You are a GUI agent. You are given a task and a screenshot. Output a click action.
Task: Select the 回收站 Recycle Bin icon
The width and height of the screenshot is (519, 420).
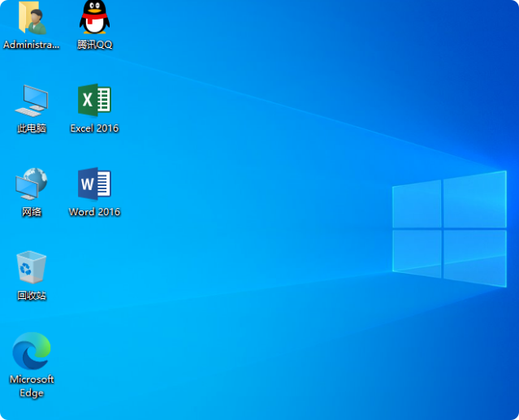click(31, 267)
